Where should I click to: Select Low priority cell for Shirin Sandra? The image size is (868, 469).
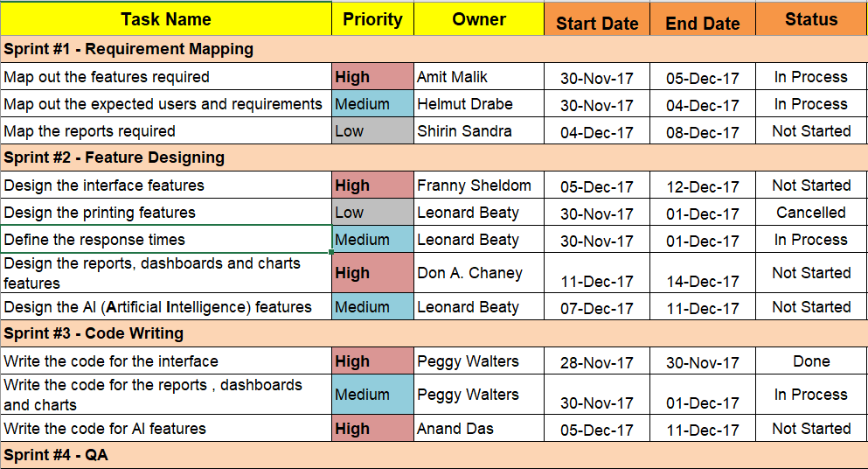click(x=372, y=131)
